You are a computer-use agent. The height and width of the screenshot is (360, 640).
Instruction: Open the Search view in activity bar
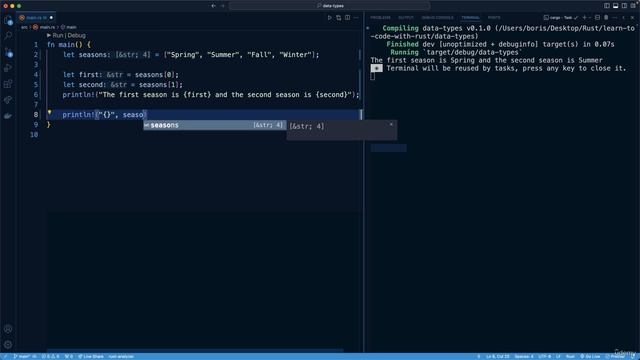[8, 36]
